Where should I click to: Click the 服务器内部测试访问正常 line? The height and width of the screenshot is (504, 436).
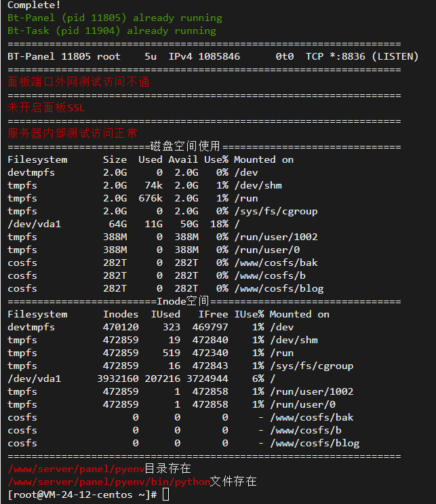(x=73, y=134)
